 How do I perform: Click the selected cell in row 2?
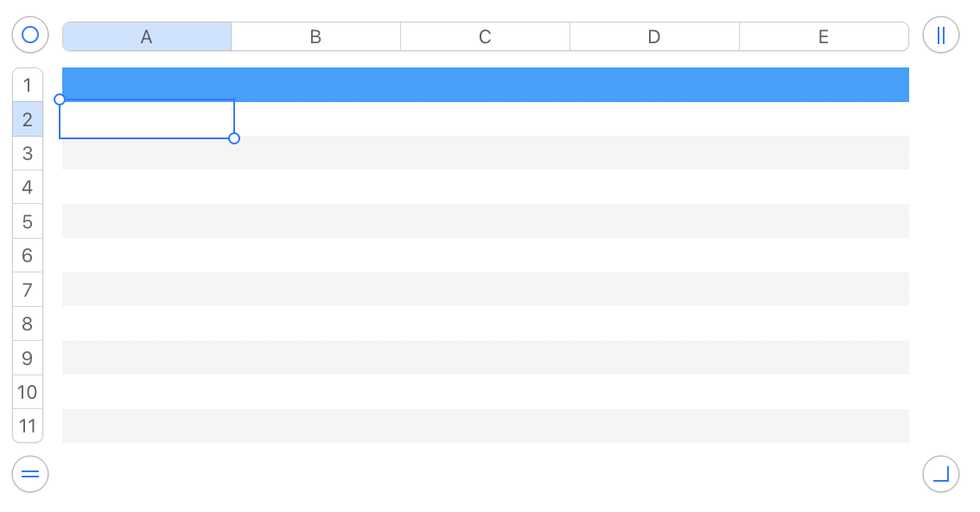click(147, 119)
